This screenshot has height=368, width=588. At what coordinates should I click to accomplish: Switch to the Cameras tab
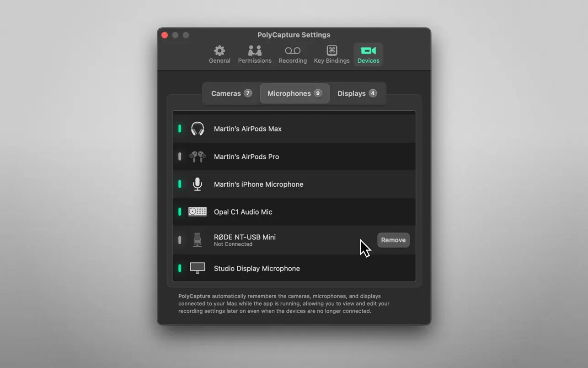click(231, 93)
